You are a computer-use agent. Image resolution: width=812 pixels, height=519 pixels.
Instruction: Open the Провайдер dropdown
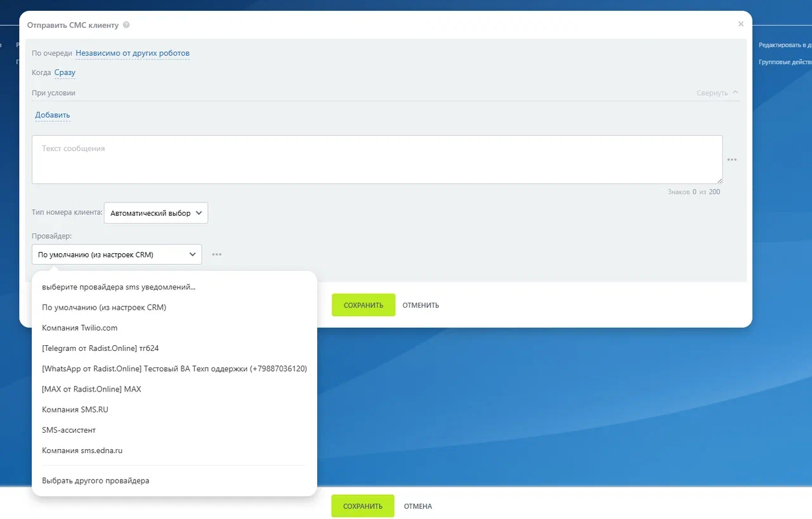[x=117, y=254]
